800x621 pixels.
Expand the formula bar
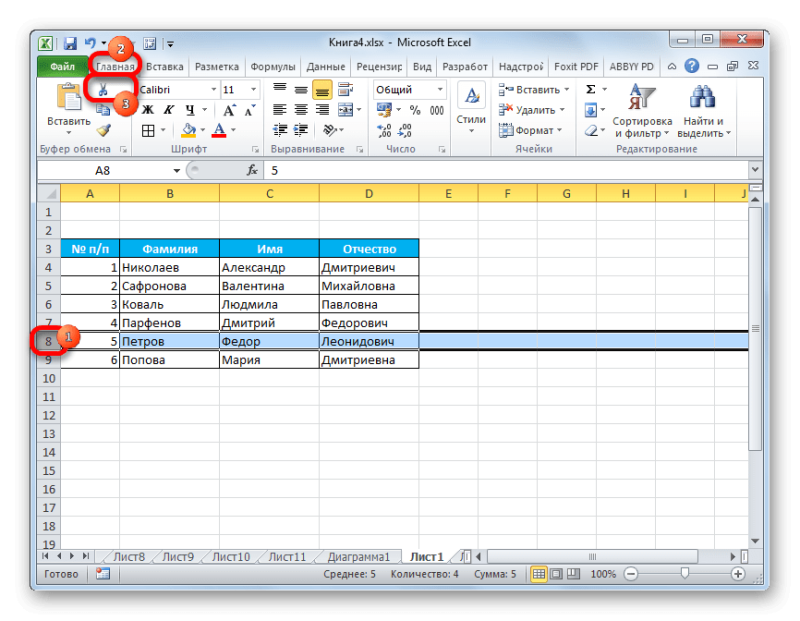click(755, 170)
